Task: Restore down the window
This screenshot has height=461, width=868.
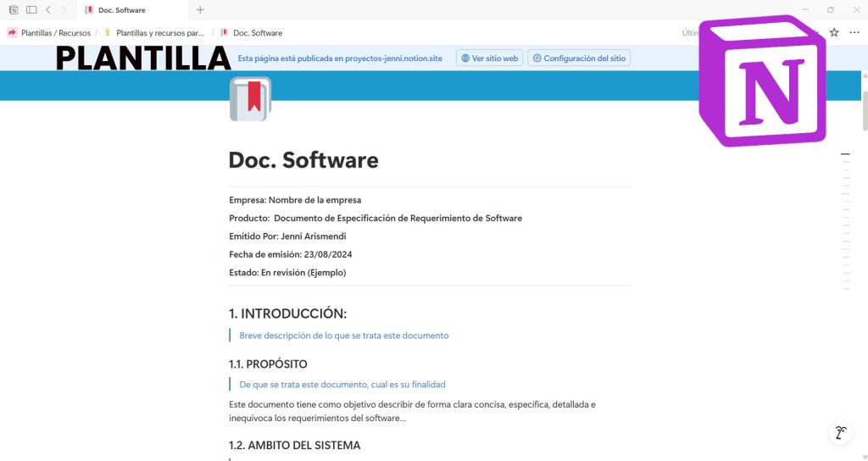Action: [x=830, y=10]
